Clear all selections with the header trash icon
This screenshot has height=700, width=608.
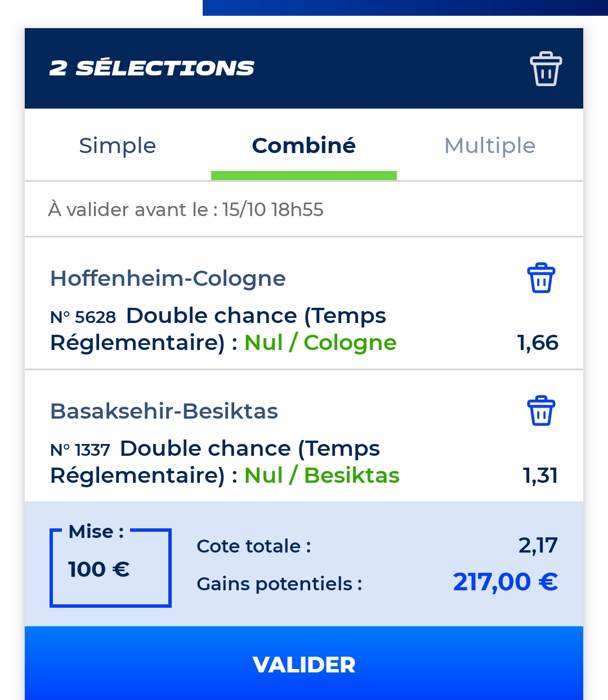546,69
